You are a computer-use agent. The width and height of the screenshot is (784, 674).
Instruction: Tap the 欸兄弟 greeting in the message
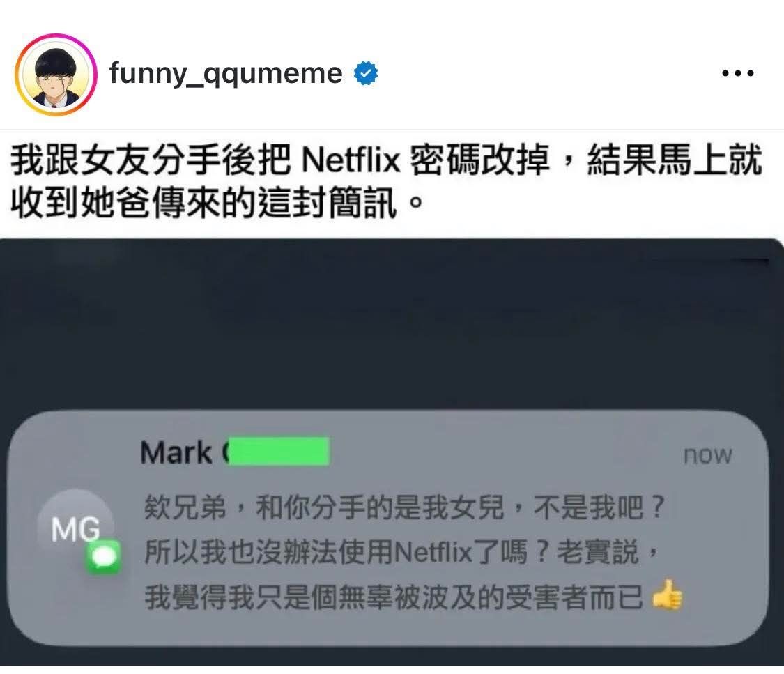coord(185,508)
